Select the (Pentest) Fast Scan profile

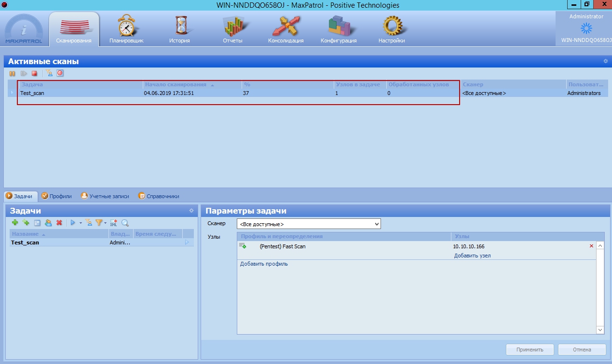(282, 246)
